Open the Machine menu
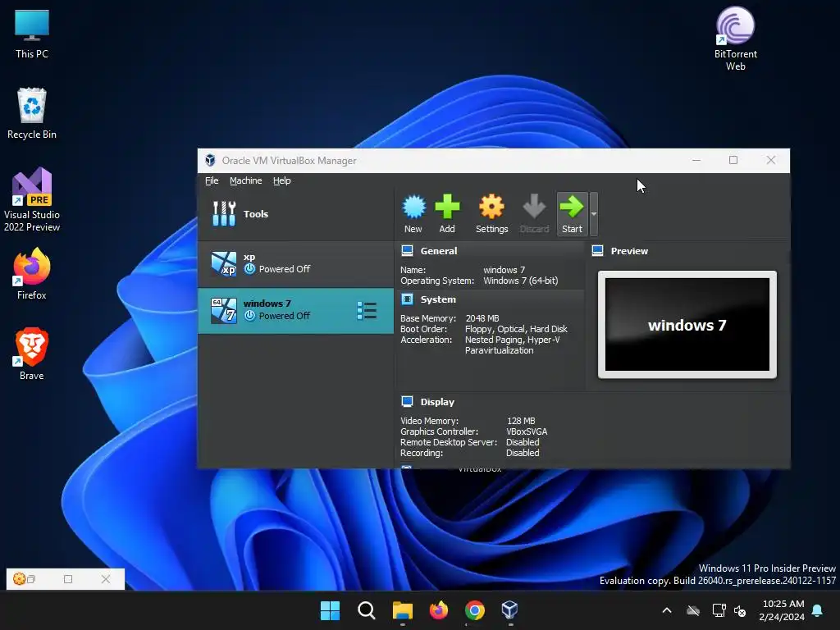The image size is (840, 630). point(246,180)
